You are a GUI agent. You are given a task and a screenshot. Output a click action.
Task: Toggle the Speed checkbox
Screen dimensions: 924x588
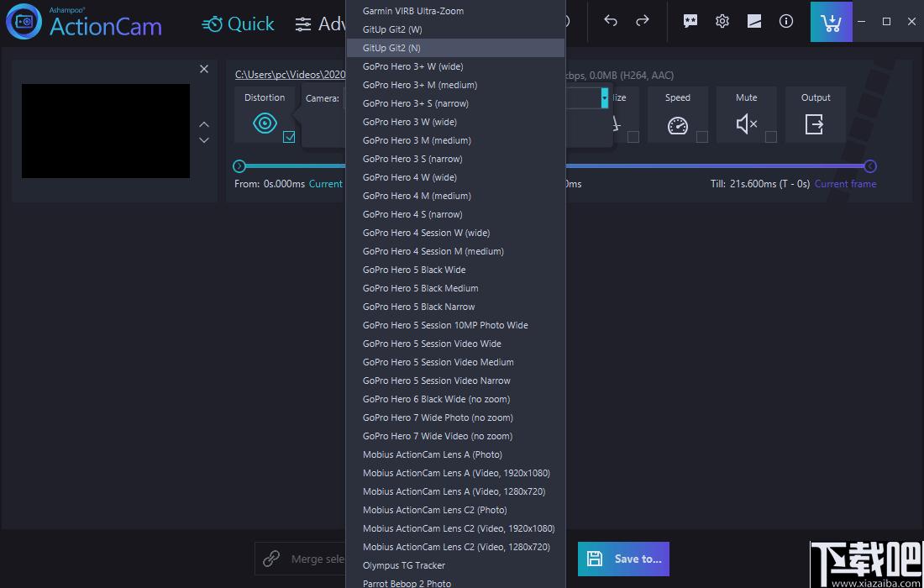(x=702, y=137)
